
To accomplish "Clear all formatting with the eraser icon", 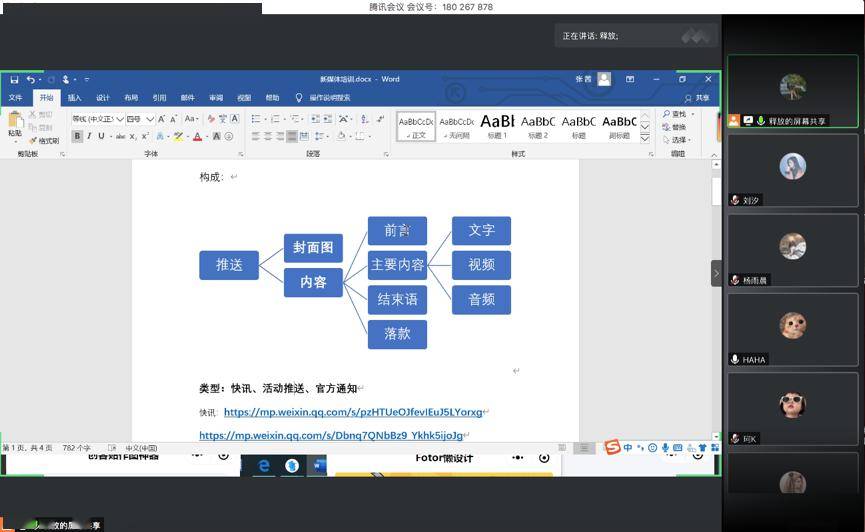I will 211,119.
